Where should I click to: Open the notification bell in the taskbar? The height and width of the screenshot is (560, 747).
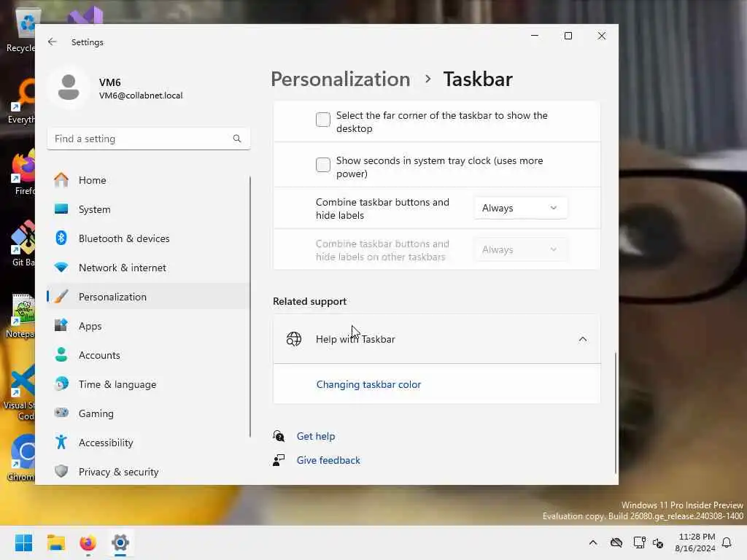[727, 542]
